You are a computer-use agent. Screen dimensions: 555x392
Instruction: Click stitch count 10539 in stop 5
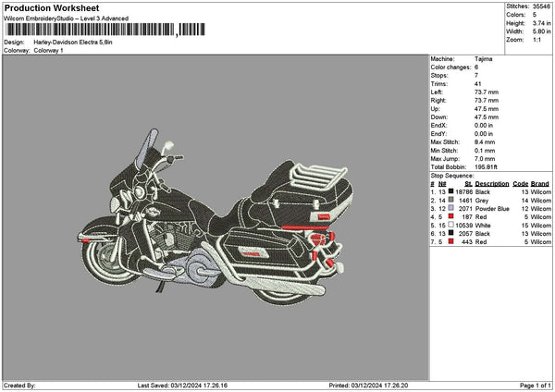[x=464, y=226]
